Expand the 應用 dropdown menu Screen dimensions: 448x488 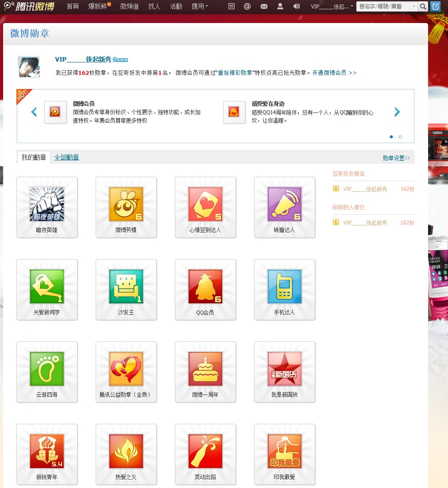click(200, 6)
